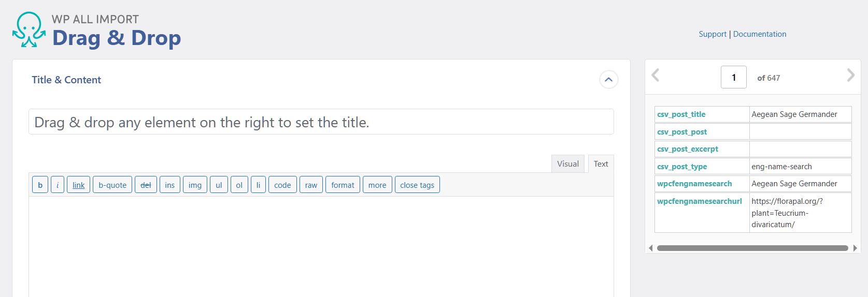The width and height of the screenshot is (868, 297).
Task: Insert an image with the img button
Action: 195,185
